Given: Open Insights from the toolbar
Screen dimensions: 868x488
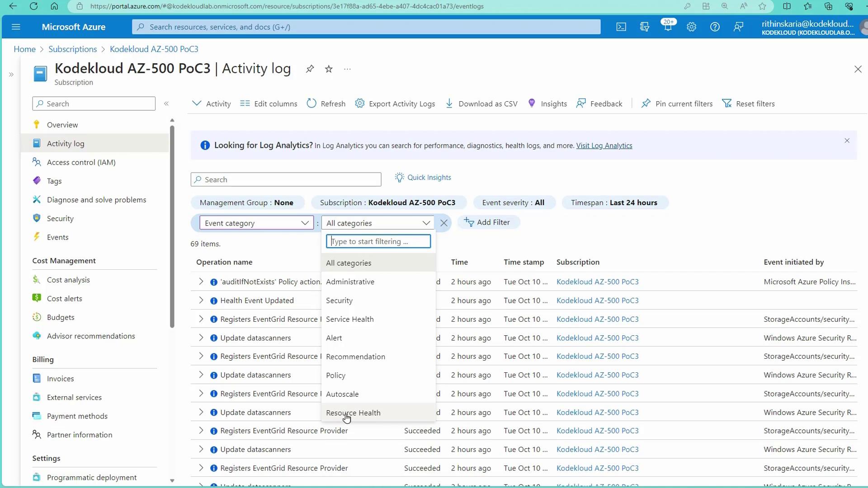Looking at the screenshot, I should pyautogui.click(x=547, y=103).
